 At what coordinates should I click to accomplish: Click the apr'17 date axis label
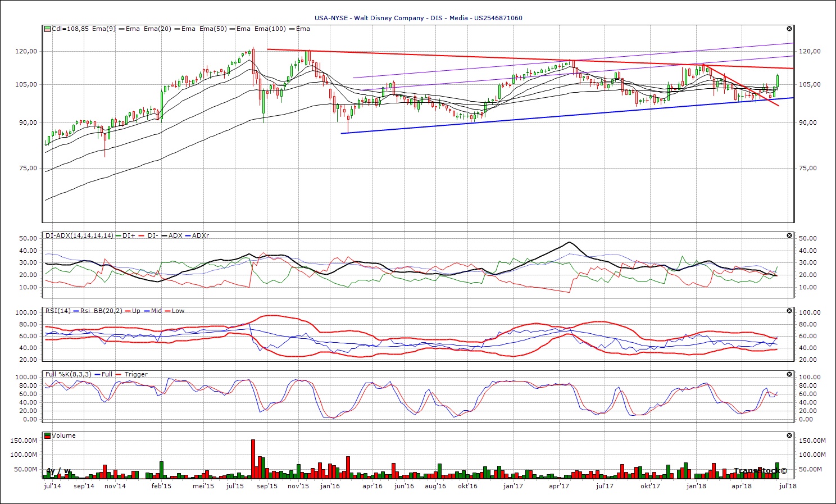(x=559, y=486)
